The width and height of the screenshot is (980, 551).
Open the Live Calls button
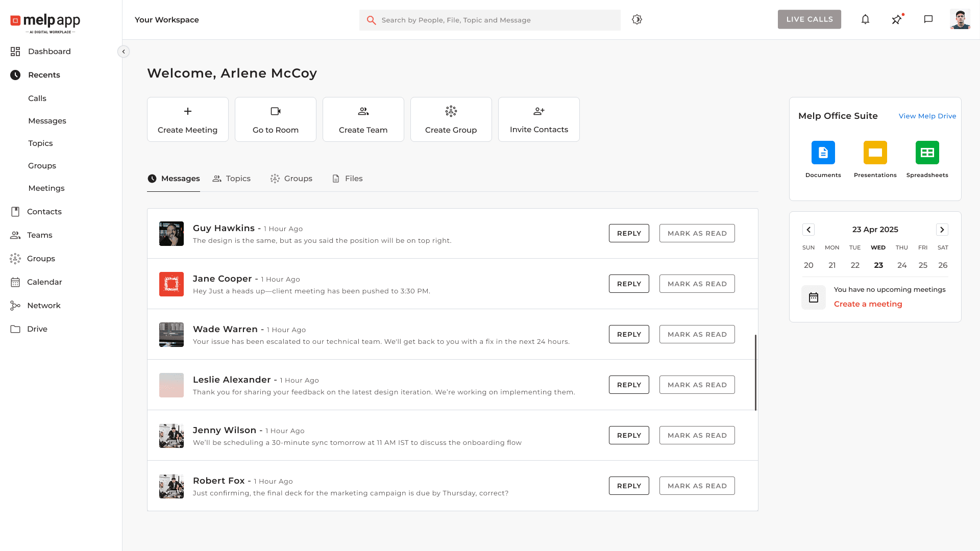tap(809, 19)
